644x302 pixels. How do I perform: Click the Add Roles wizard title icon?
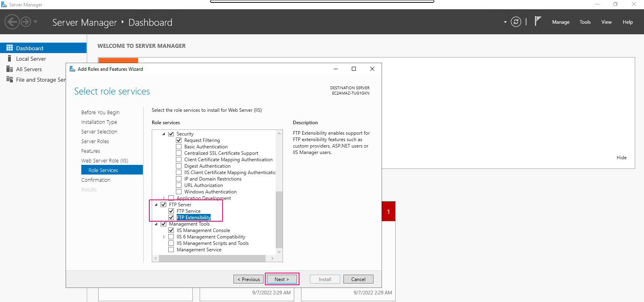pos(72,69)
